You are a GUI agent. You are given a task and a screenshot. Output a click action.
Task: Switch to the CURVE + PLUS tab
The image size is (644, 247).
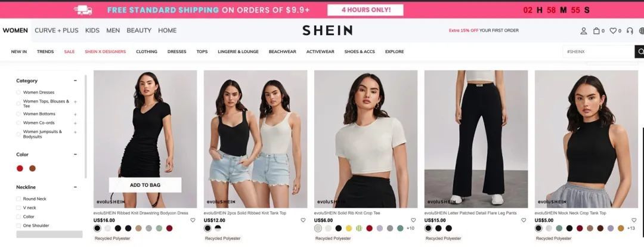point(56,30)
